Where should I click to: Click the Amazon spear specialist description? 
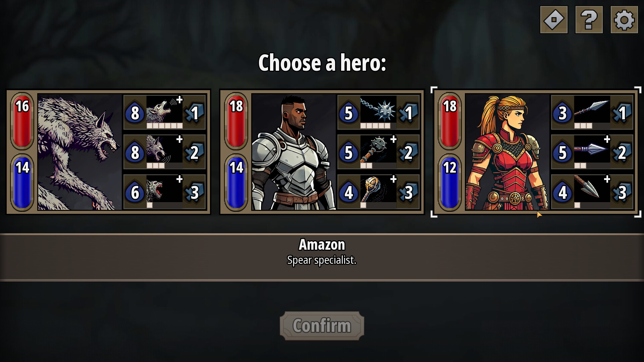322,260
